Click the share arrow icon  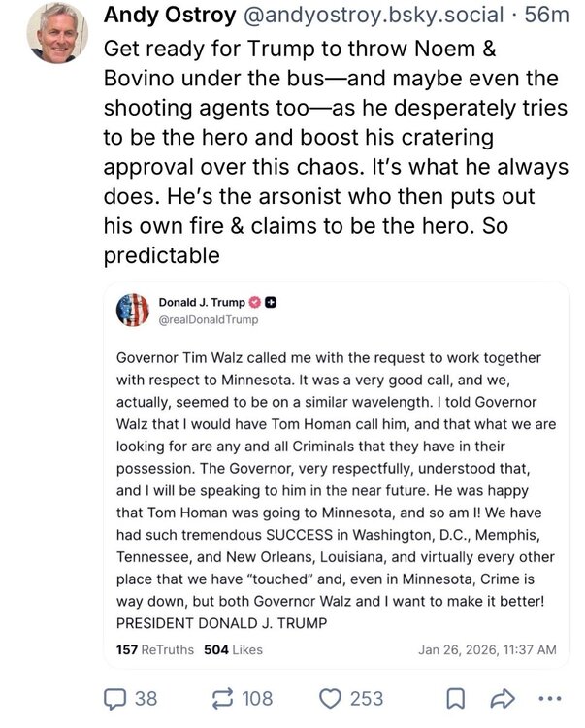502,698
